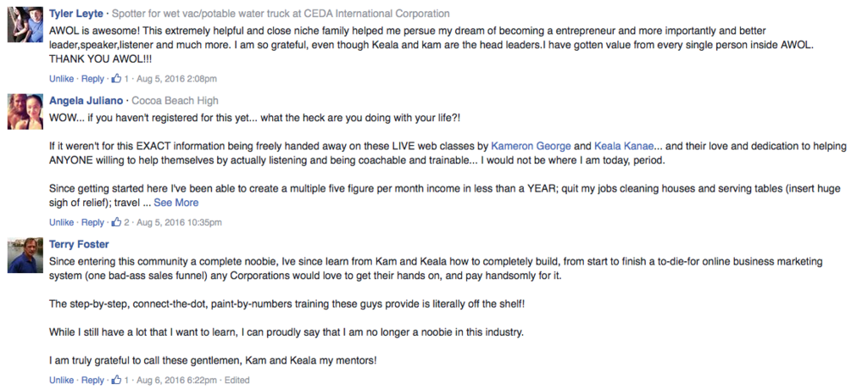Follow the Keala Kanae tagged link
The height and width of the screenshot is (390, 868).
pyautogui.click(x=624, y=146)
